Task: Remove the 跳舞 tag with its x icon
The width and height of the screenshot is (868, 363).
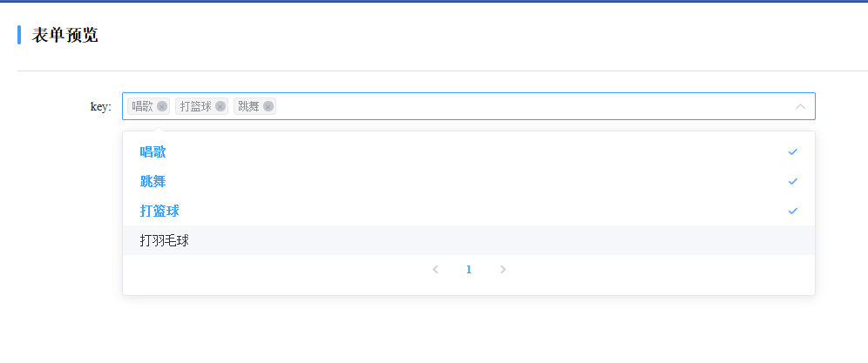Action: 268,107
